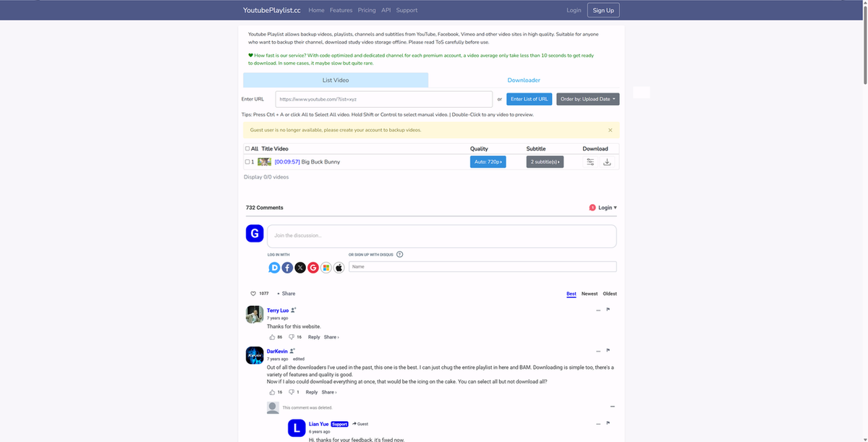Tick the All videos checkbox
This screenshot has width=868, height=442.
[x=247, y=148]
